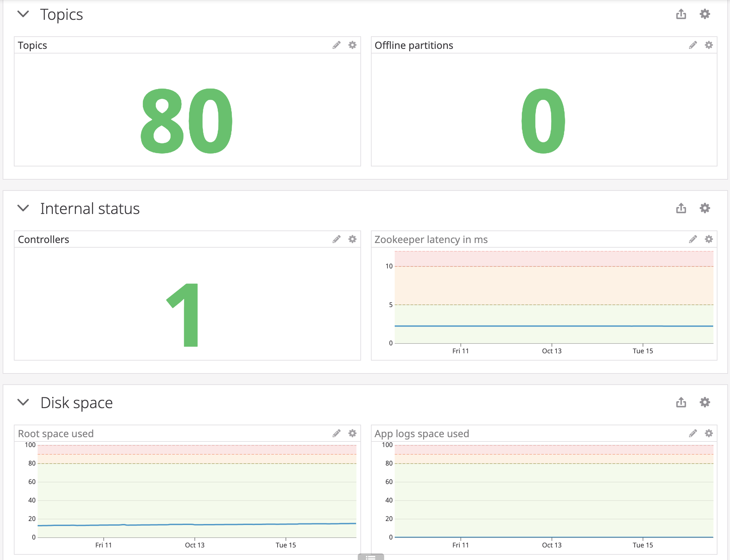730x560 pixels.
Task: Click the pencil icon on Controllers widget
Action: (x=337, y=239)
